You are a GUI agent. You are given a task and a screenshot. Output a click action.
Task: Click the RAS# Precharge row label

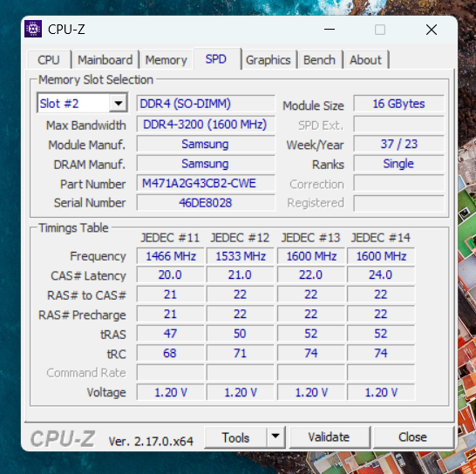82,315
